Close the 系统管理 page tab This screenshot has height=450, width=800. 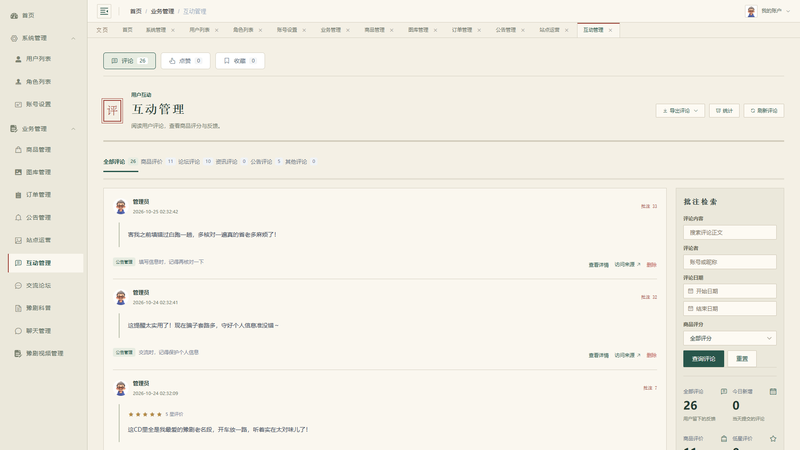[173, 30]
